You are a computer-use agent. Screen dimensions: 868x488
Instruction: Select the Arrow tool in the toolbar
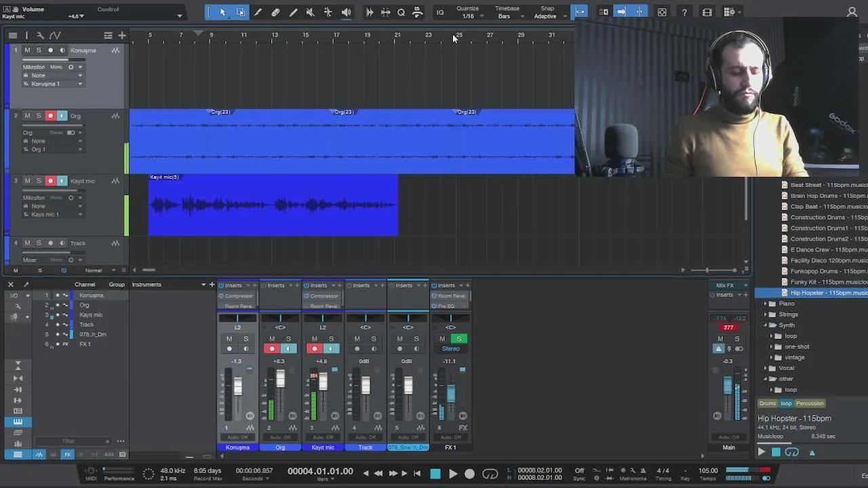(x=222, y=12)
